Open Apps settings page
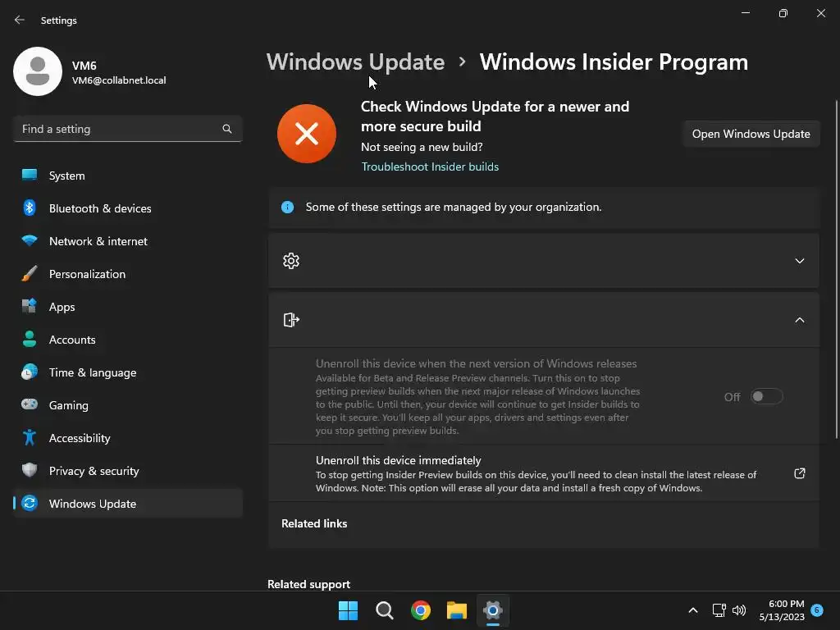The height and width of the screenshot is (630, 840). [x=127, y=307]
